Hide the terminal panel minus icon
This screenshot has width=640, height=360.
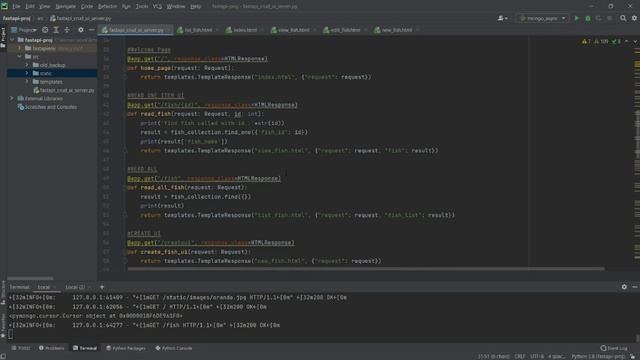point(635,287)
